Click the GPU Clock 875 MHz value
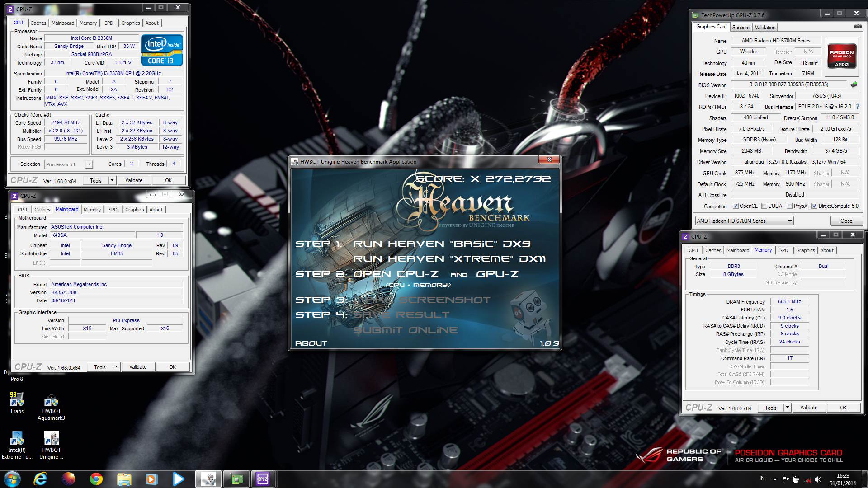Image resolution: width=868 pixels, height=488 pixels. [x=745, y=173]
